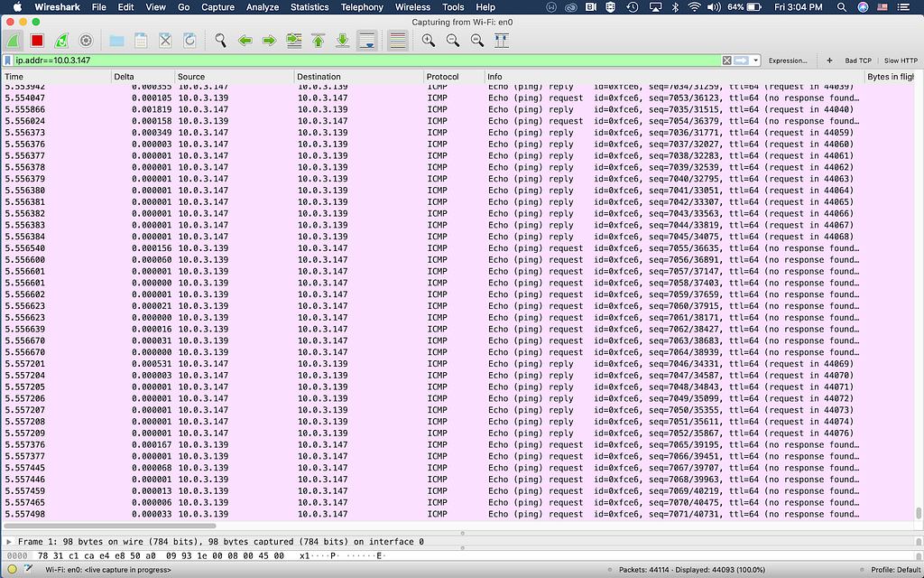Click the Start capture shark fin icon

pyautogui.click(x=13, y=41)
